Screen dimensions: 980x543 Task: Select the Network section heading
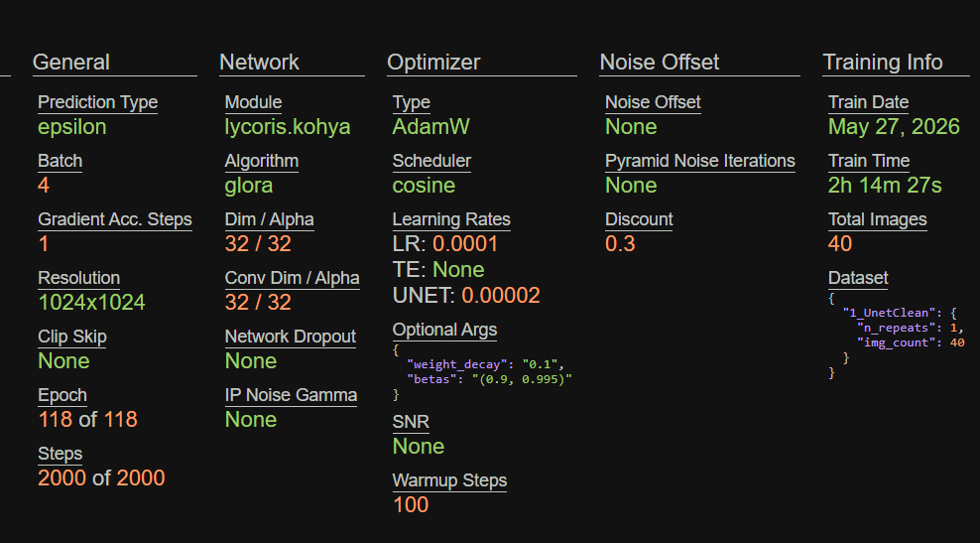(x=259, y=62)
